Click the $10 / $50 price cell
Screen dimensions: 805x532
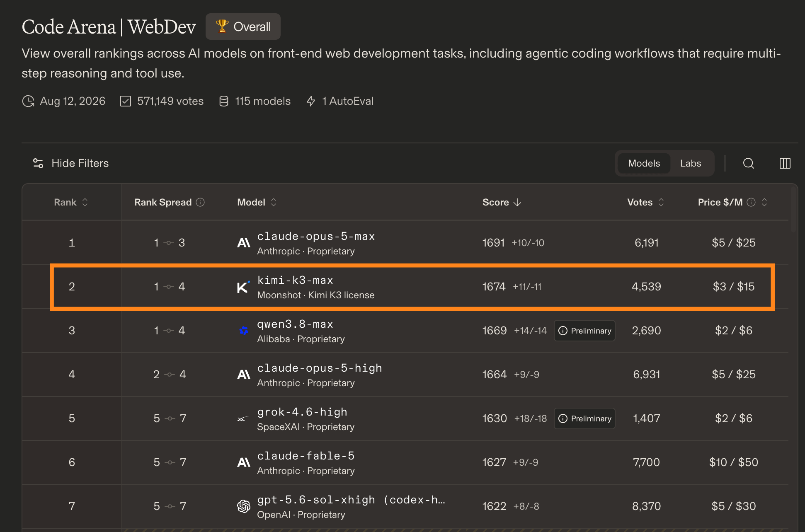pos(734,462)
